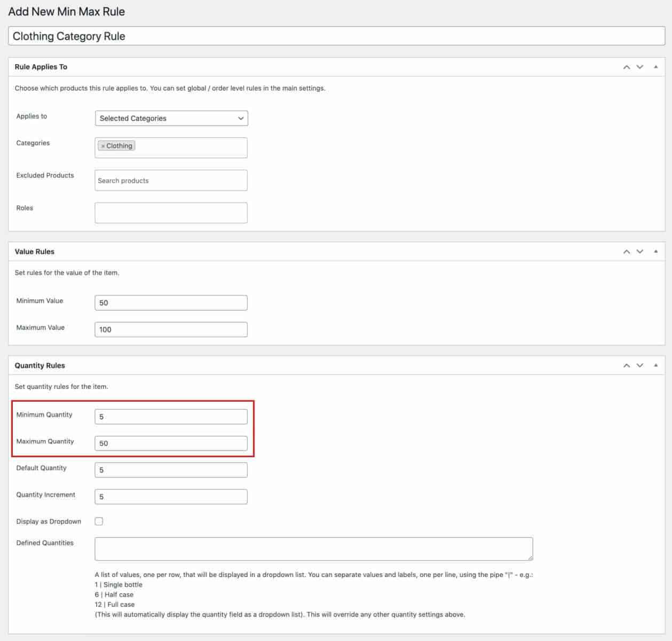Enable the Display as Dropdown checkbox
The width and height of the screenshot is (672, 641).
coord(99,521)
